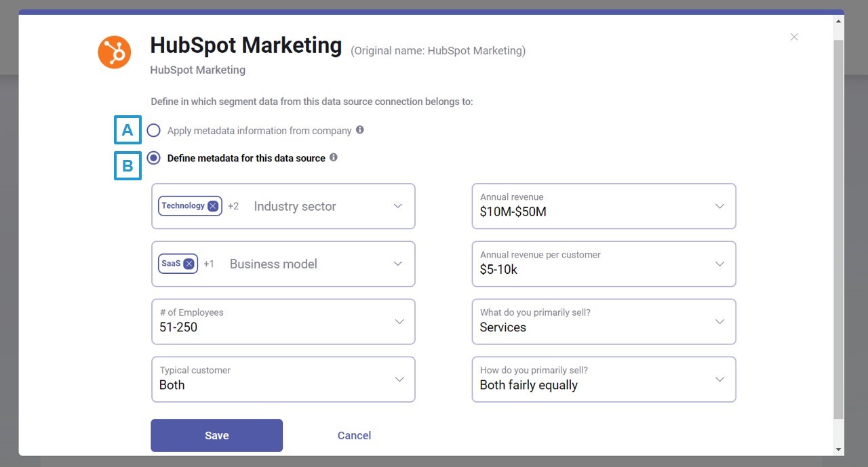
Task: Open the 'What do you primarily sell?' dropdown
Action: [x=719, y=321]
